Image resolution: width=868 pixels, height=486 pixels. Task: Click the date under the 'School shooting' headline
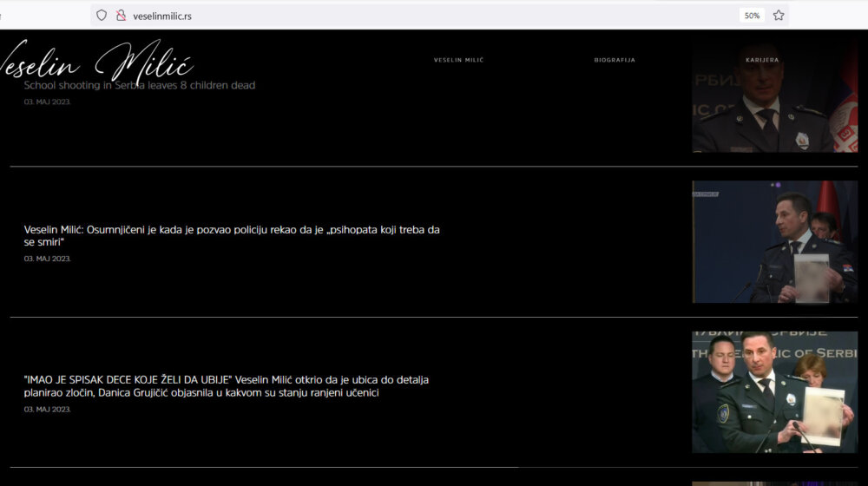click(x=47, y=102)
